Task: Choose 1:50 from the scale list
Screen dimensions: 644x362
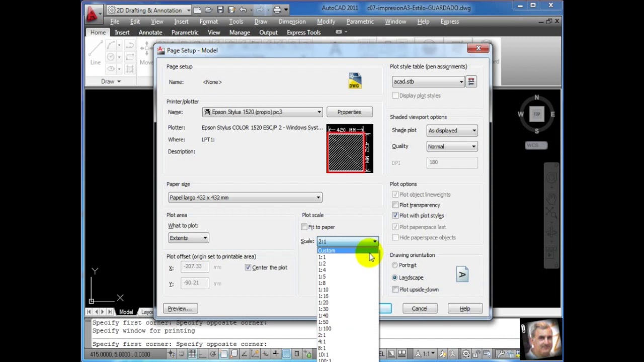Action: tap(348, 322)
